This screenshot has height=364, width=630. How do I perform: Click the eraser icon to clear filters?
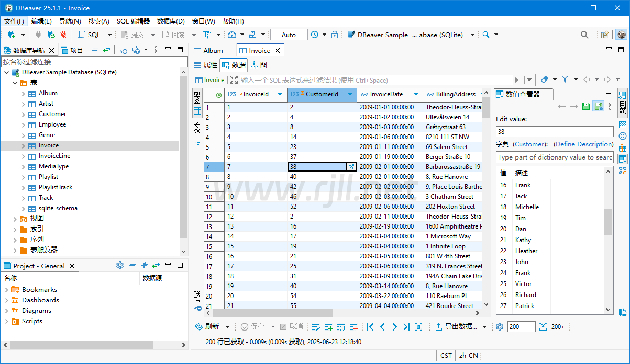coord(545,79)
